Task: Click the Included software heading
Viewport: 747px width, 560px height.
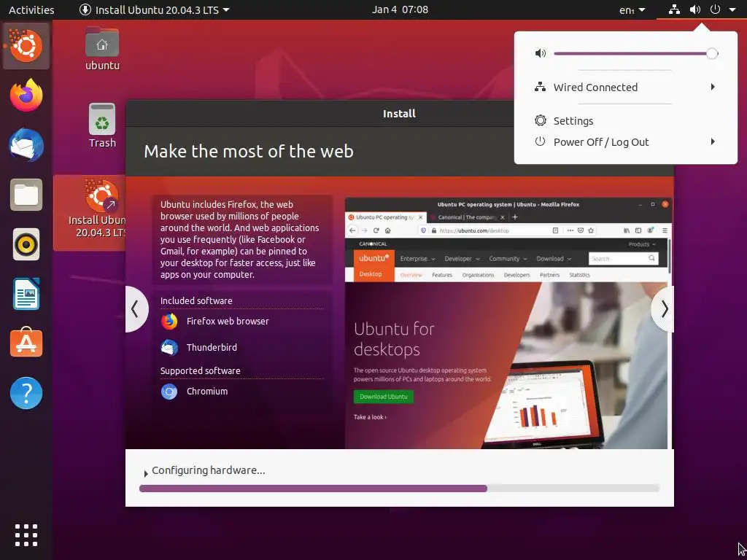Action: point(196,301)
